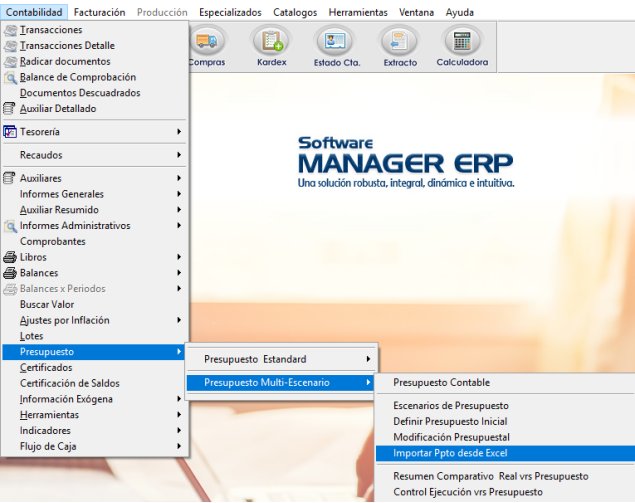Click the printer icon beside Balances
This screenshot has width=635, height=503.
click(10, 273)
